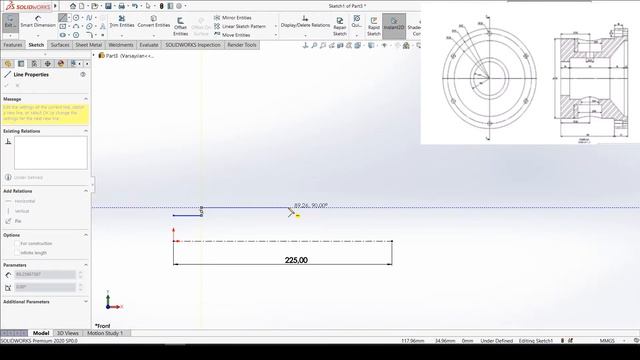Click the Repair Sketch tool
This screenshot has width=640, height=360.
click(x=340, y=27)
